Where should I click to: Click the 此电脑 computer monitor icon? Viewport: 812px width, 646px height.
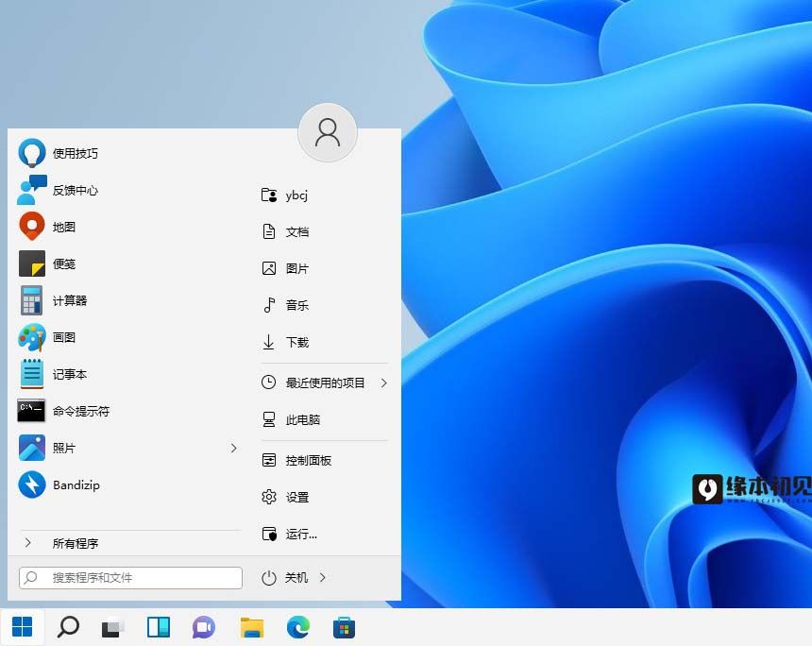[269, 419]
